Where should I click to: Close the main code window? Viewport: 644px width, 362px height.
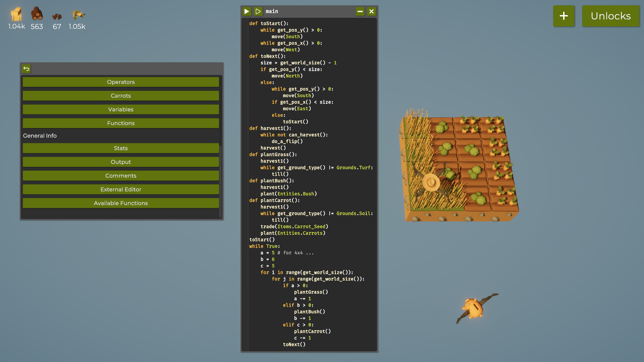pos(371,11)
